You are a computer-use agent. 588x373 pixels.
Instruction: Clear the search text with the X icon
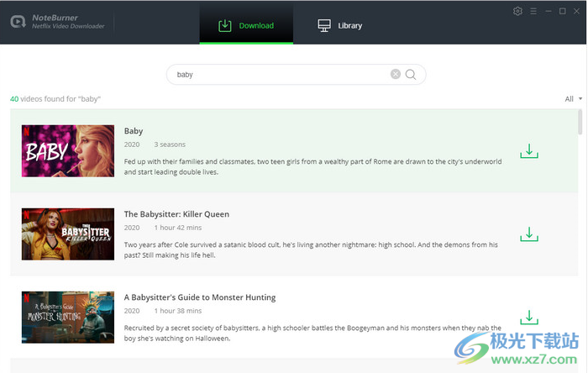point(396,74)
